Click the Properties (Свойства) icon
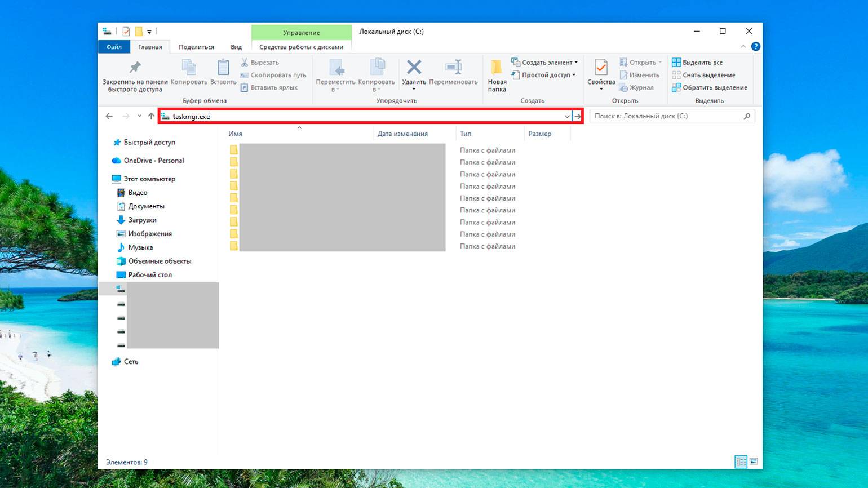868x488 pixels. 601,68
